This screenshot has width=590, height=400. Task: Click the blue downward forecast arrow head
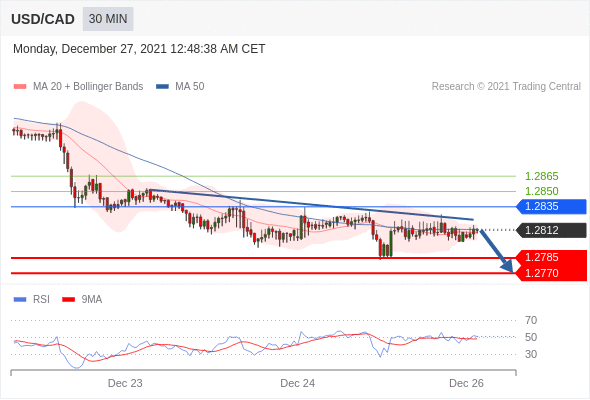(508, 266)
